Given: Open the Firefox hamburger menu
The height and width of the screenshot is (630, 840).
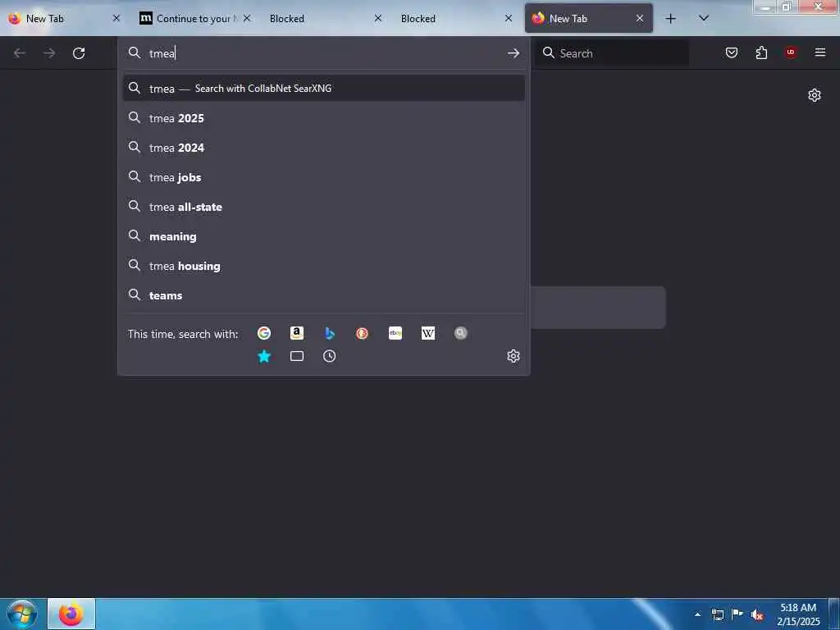Looking at the screenshot, I should point(820,52).
